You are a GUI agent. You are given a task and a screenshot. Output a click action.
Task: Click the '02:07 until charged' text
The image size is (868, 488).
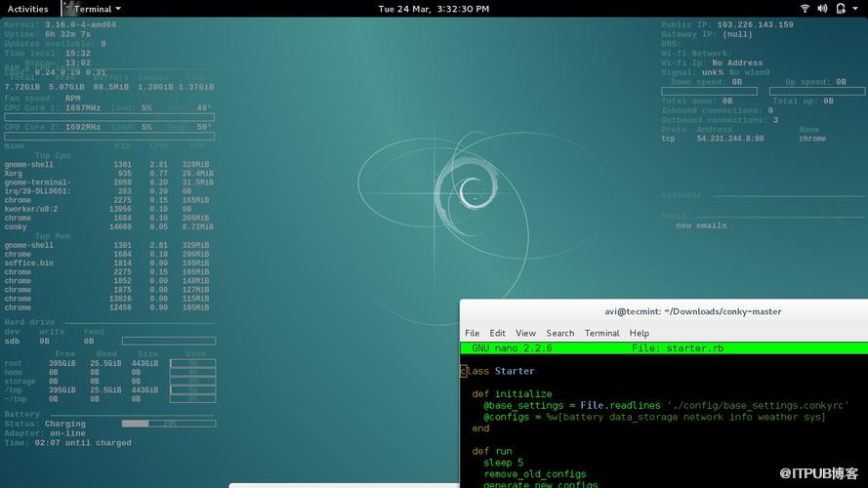click(x=83, y=443)
